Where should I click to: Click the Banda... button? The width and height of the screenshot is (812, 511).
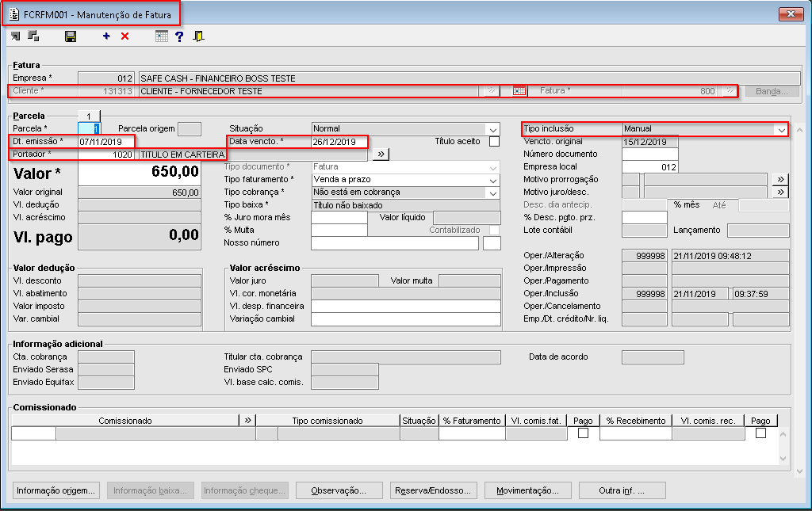pos(772,91)
